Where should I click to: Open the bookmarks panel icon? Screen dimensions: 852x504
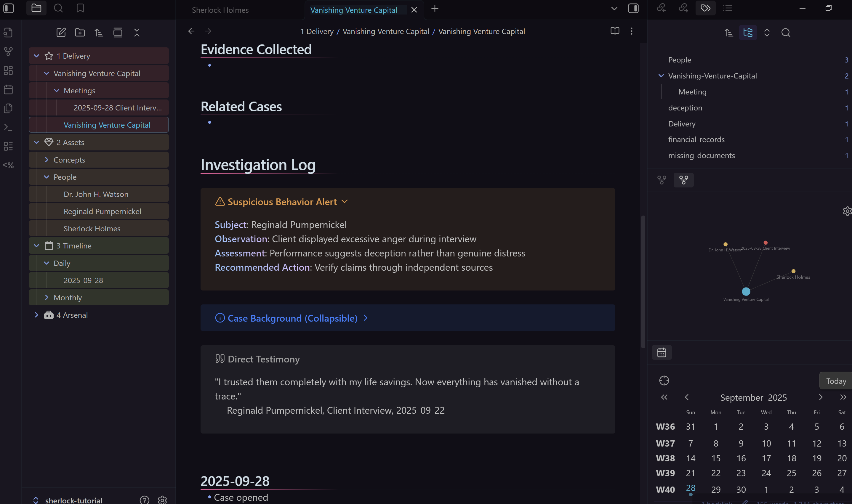click(x=80, y=8)
